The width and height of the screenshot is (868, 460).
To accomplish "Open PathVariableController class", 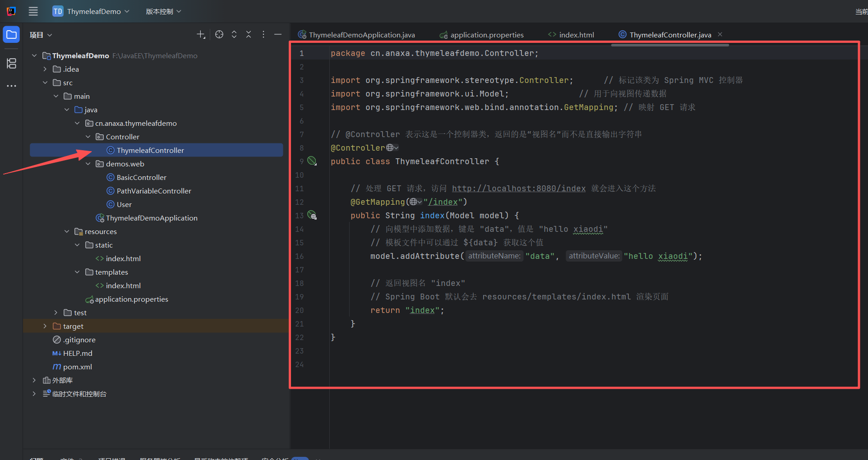I will tap(149, 191).
